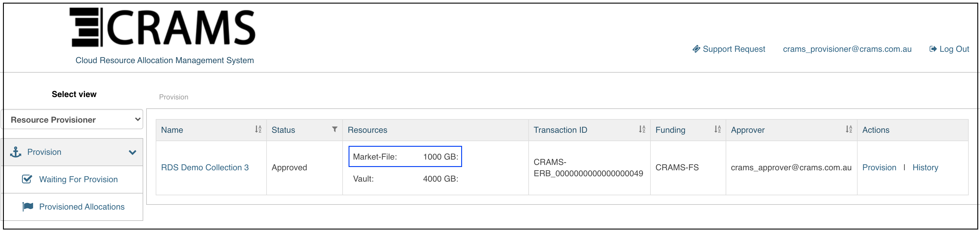980x231 pixels.
Task: Click the Provisioned Allocations flag icon
Action: click(x=28, y=206)
